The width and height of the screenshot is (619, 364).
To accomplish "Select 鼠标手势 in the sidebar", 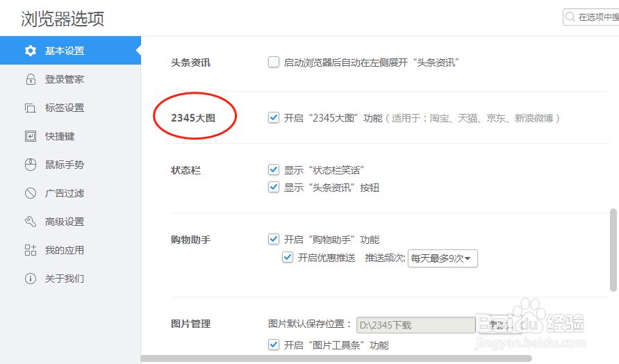I will point(70,165).
